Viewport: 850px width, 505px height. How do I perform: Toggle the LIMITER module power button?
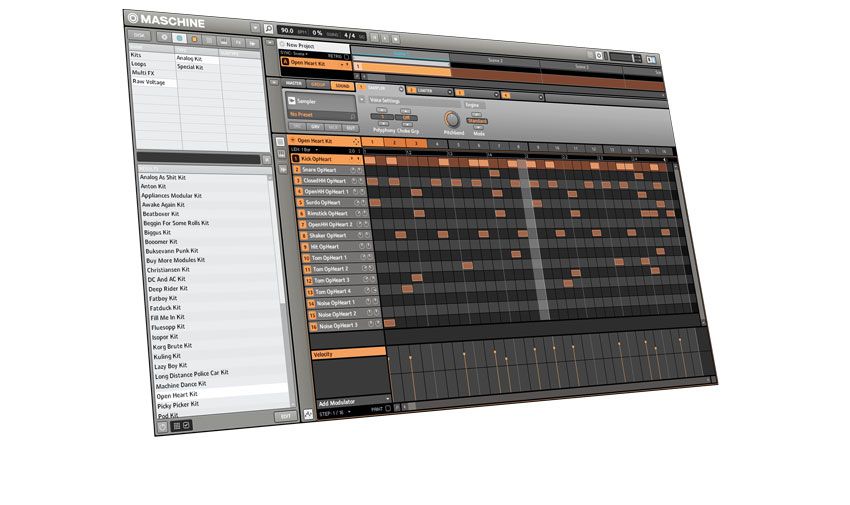449,92
